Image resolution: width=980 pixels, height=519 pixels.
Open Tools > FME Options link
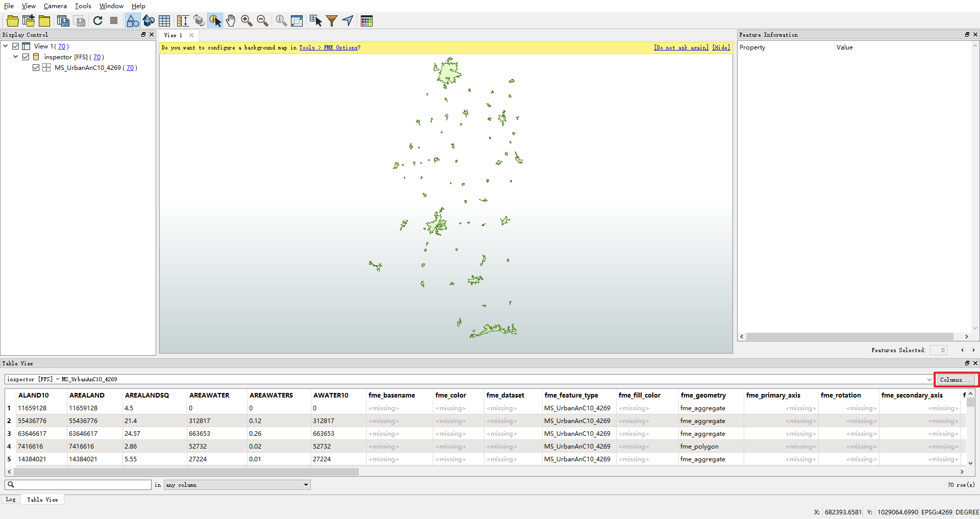(x=329, y=47)
